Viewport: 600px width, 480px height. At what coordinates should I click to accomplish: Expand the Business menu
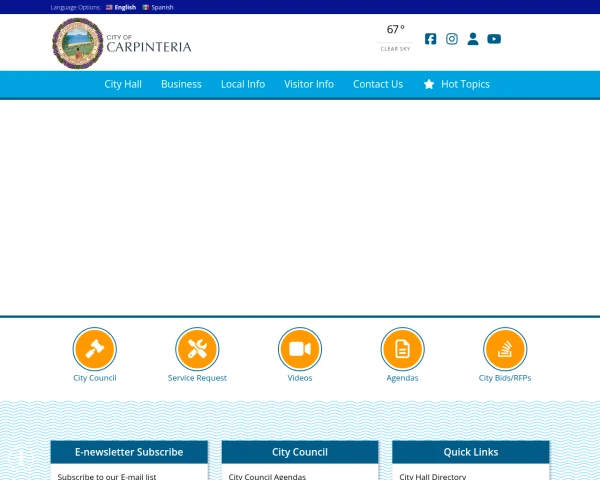pyautogui.click(x=181, y=84)
